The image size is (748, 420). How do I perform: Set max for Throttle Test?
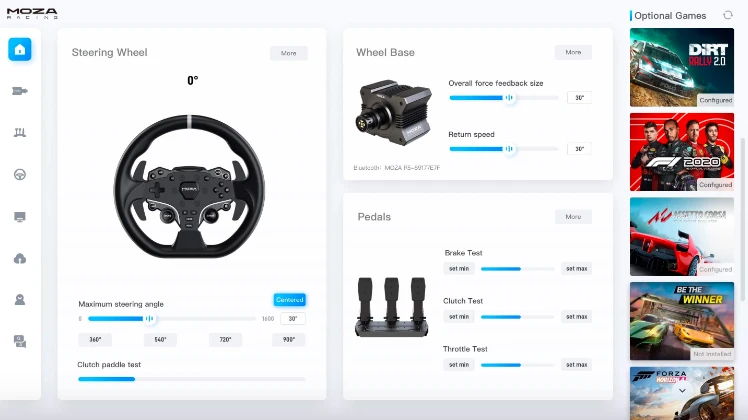pos(576,365)
